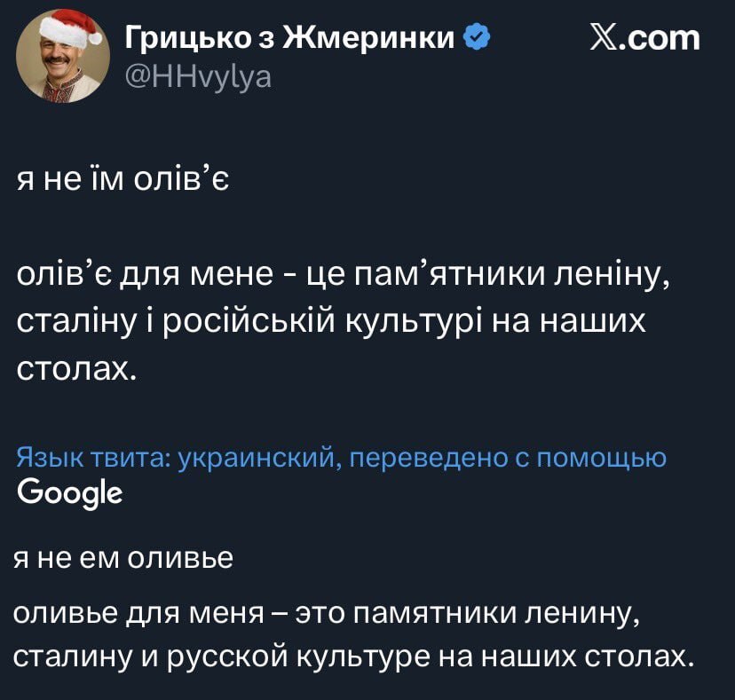Click the Google logo under translation notice

coord(69,491)
